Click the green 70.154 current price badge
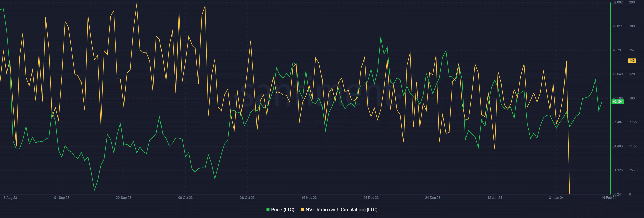Image resolution: width=644 pixels, height=218 pixels. tap(617, 102)
